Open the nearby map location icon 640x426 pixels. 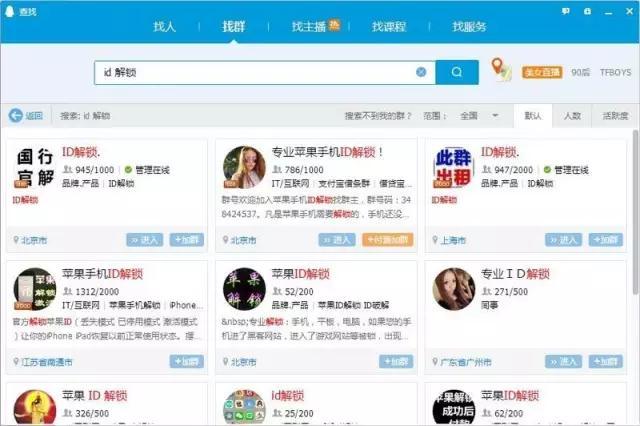[x=501, y=70]
